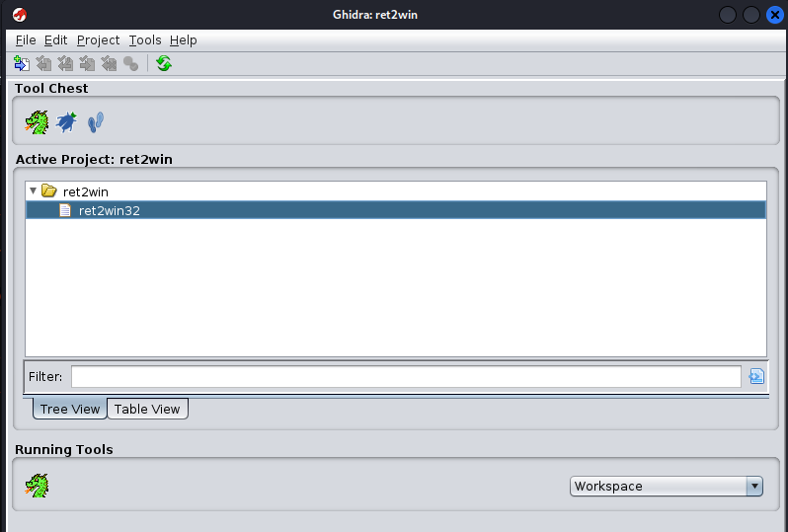The image size is (788, 532).
Task: Launch the Debugger bug tool in Tool Chest
Action: [66, 122]
